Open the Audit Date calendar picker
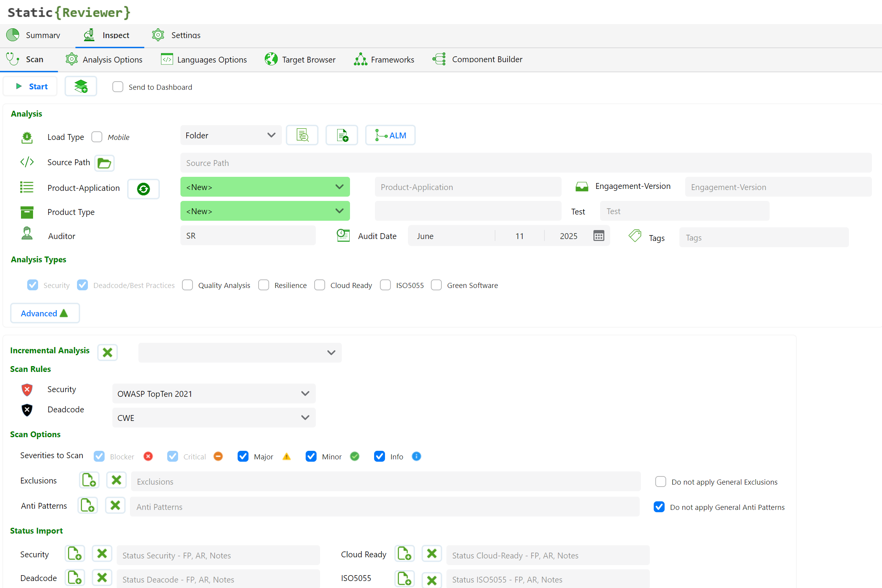Screen dimensions: 882x588 (598, 236)
